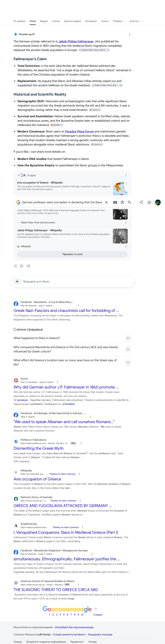Click the plus icon in the ask box
This screenshot has height=644, width=165.
tap(17, 281)
